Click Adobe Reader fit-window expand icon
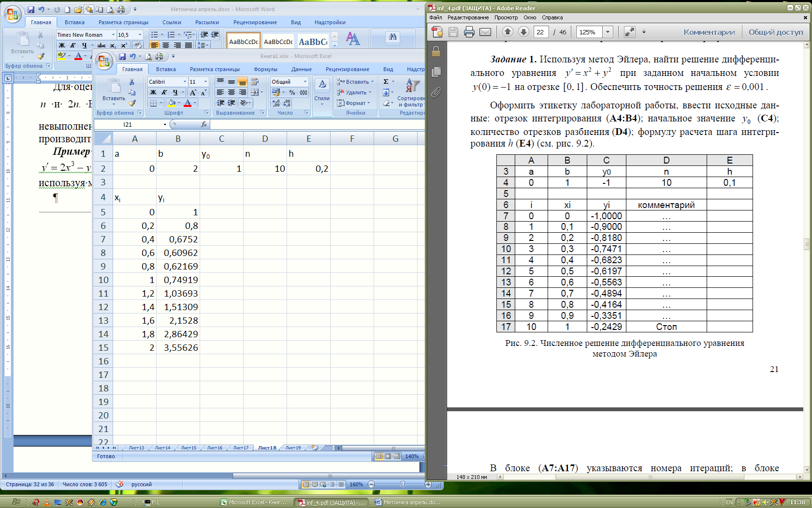Image resolution: width=812 pixels, height=508 pixels. [x=629, y=32]
